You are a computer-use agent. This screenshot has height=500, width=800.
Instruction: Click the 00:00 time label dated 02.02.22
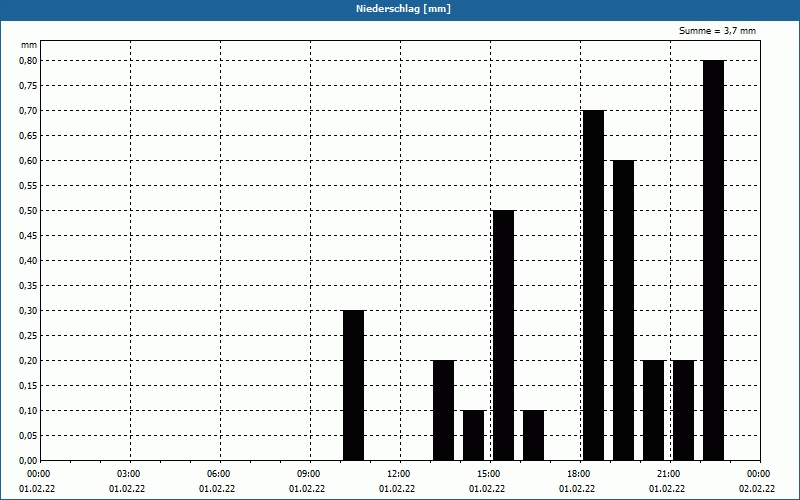coord(759,474)
